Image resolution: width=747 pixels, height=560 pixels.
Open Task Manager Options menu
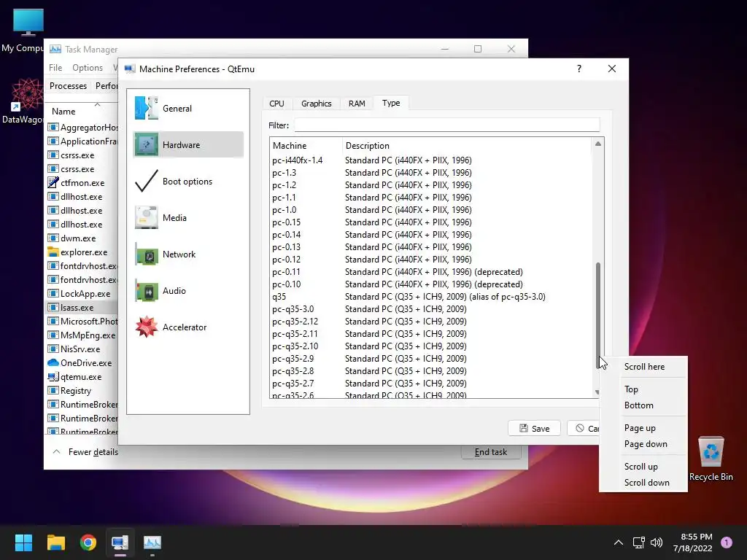[88, 68]
